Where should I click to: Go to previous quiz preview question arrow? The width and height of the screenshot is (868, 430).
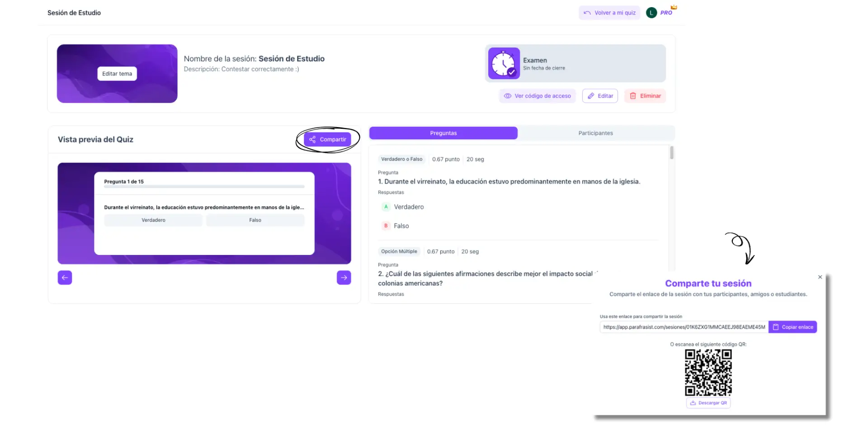pyautogui.click(x=65, y=278)
